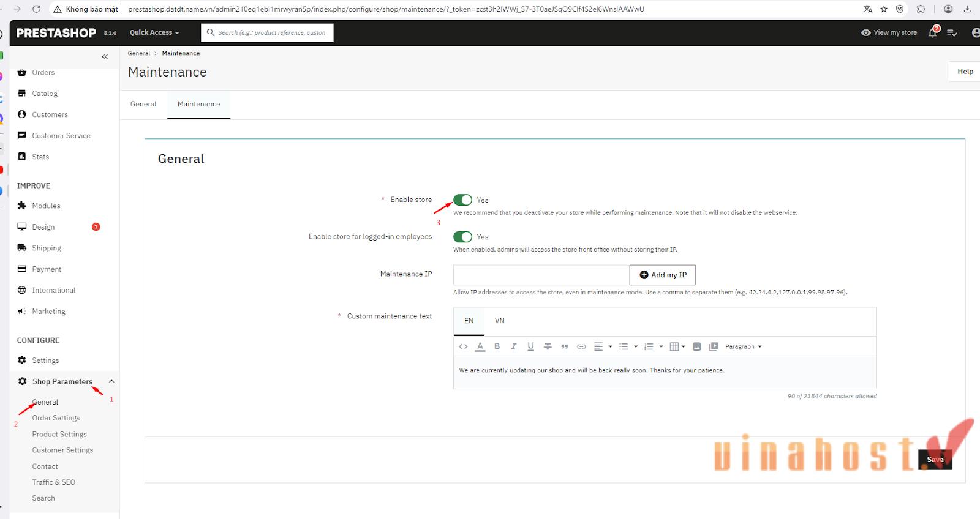This screenshot has width=980, height=519.
Task: Apply strikethrough in editor toolbar
Action: [548, 346]
